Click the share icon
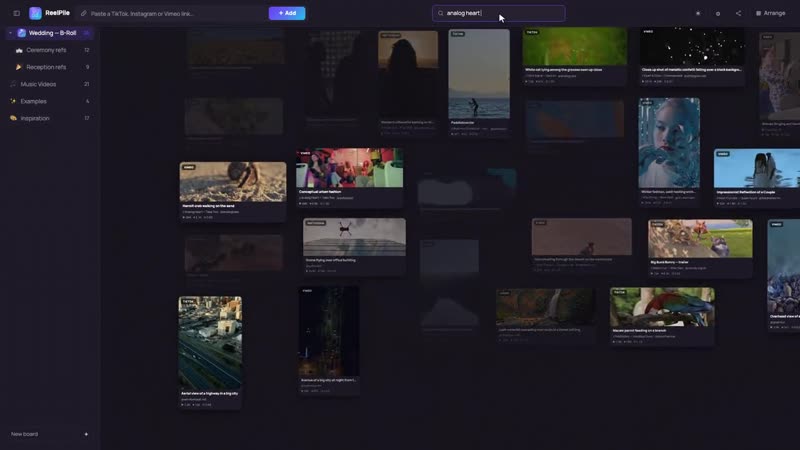 (738, 13)
